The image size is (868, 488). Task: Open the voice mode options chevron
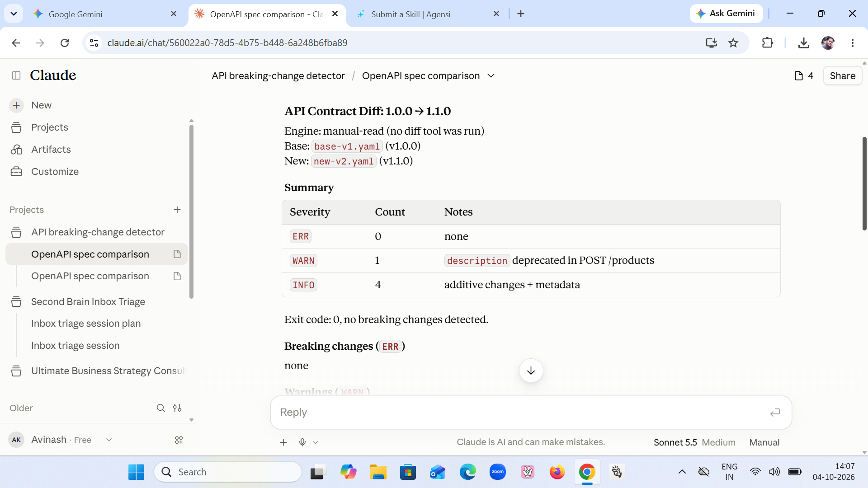coord(316,442)
